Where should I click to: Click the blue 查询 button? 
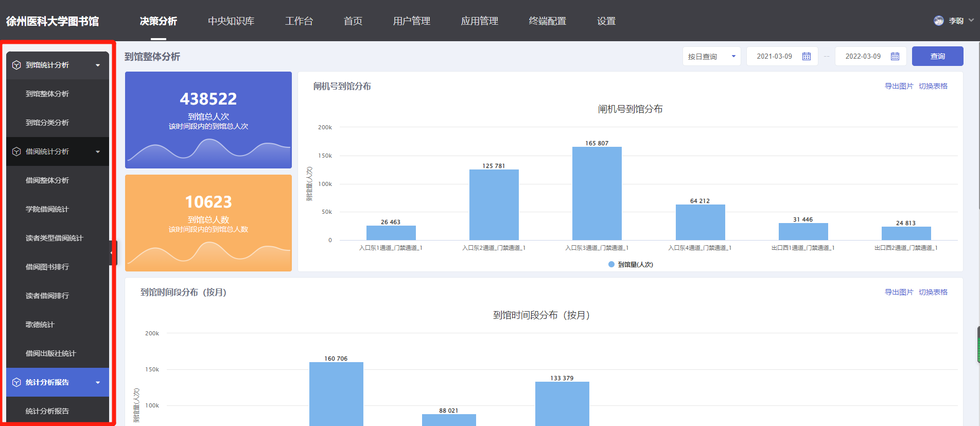937,56
